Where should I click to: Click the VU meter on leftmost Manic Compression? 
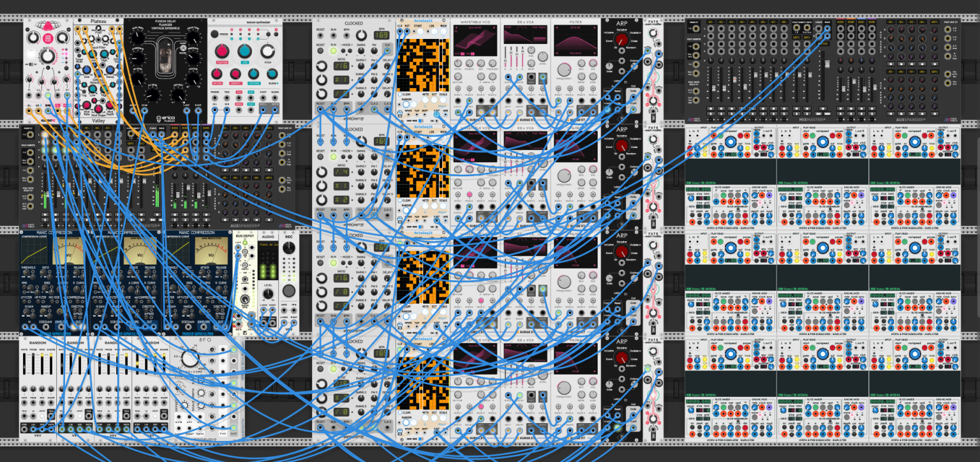pos(68,250)
